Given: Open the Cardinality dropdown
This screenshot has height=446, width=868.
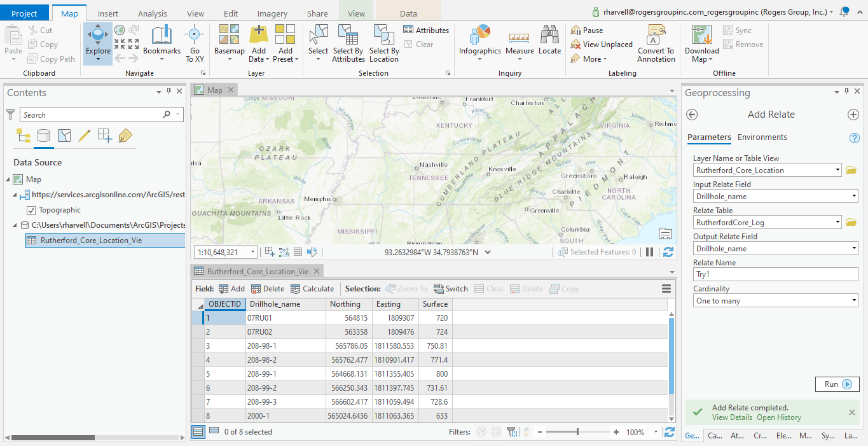Looking at the screenshot, I should [853, 301].
